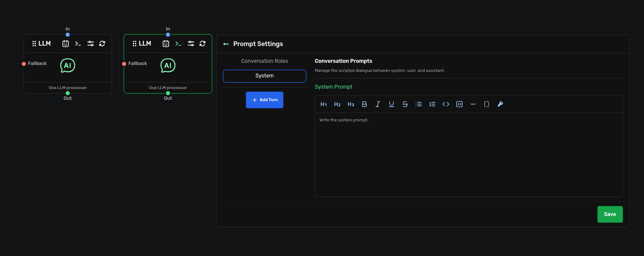Toggle inline code with angle brackets icon
Screen dimensions: 644x256
(x=446, y=104)
